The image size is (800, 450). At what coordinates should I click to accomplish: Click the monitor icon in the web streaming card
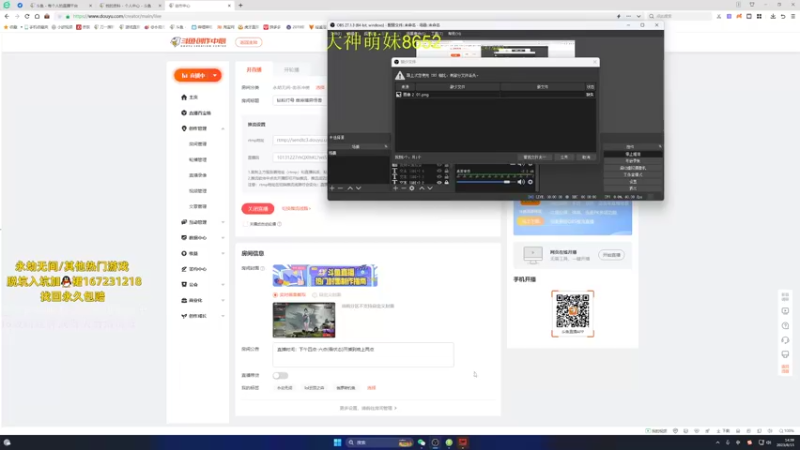pyautogui.click(x=533, y=255)
